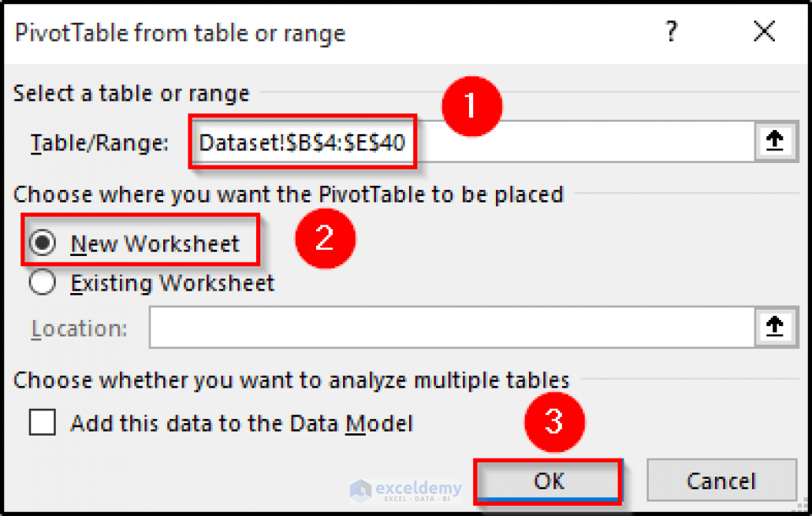
Task: Choose Existing Worksheet placement option
Action: coord(44,282)
